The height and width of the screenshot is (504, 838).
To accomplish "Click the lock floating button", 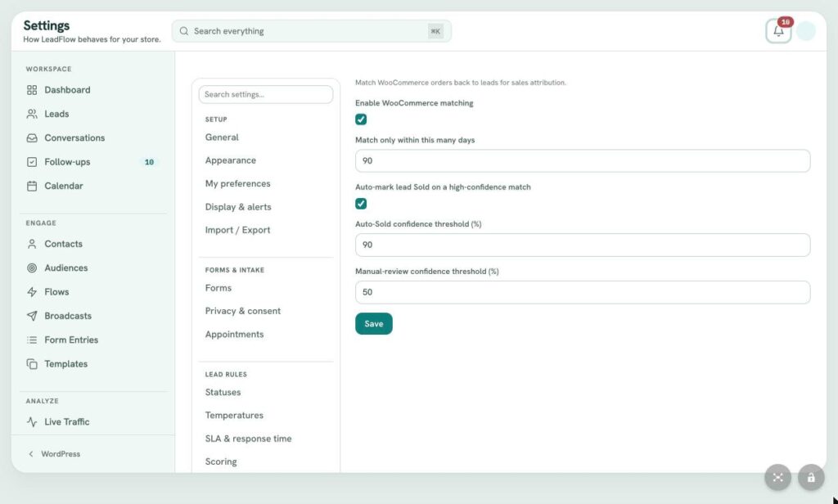I will point(811,477).
